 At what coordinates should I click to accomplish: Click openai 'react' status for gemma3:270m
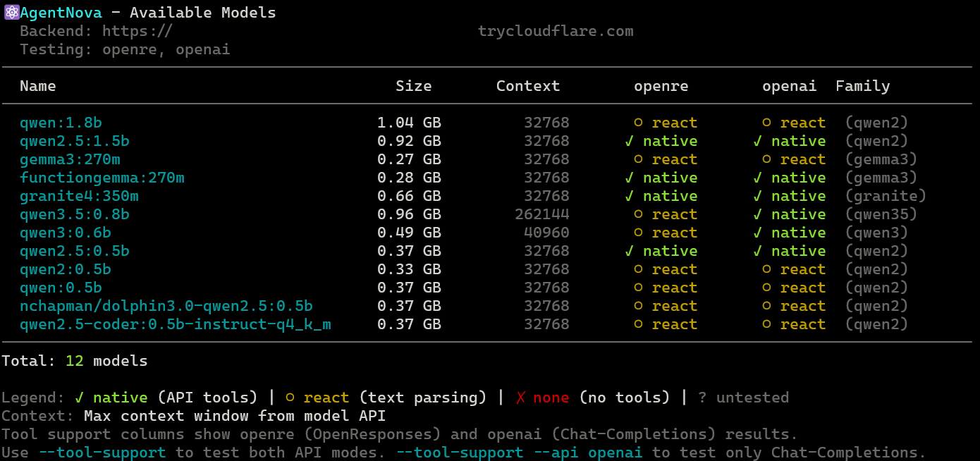click(794, 159)
